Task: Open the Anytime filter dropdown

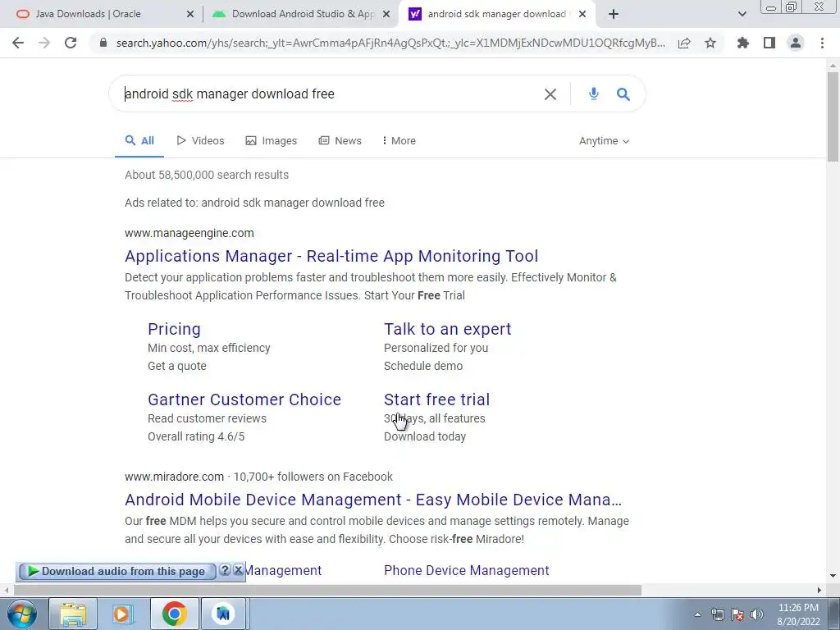Action: point(605,141)
